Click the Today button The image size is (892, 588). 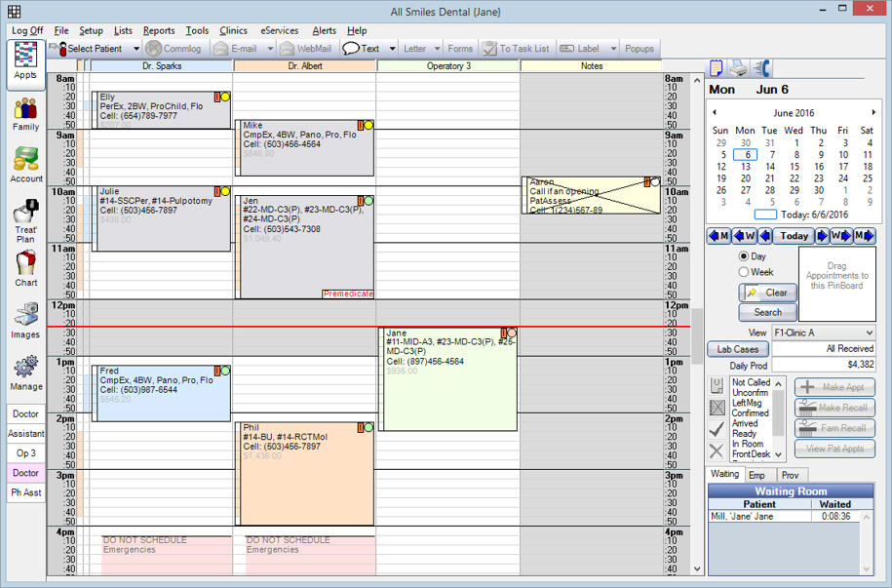[794, 236]
